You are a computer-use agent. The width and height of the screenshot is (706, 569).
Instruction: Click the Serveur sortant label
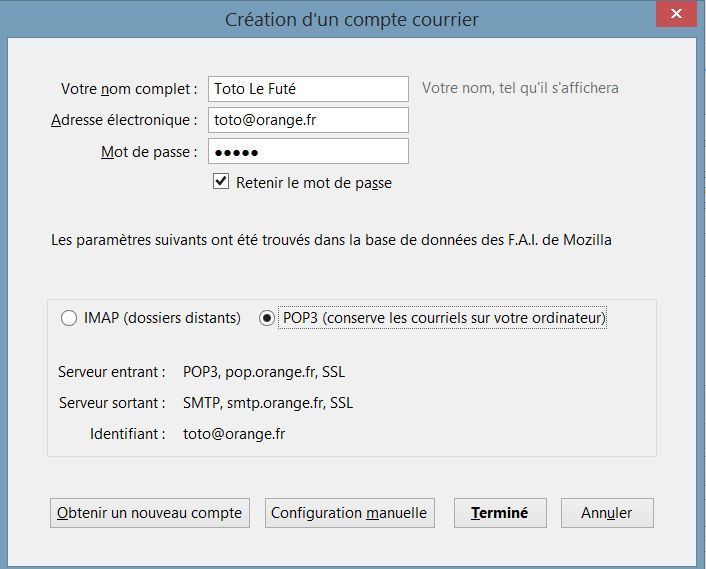point(112,403)
